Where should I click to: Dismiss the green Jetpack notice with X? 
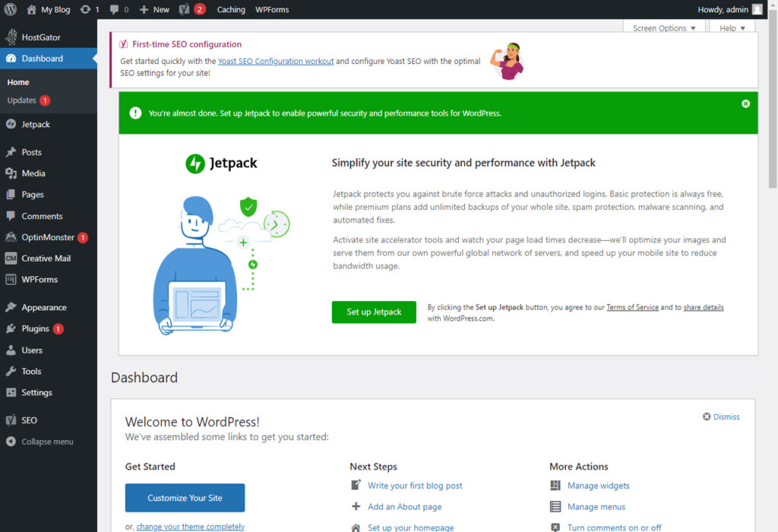745,103
